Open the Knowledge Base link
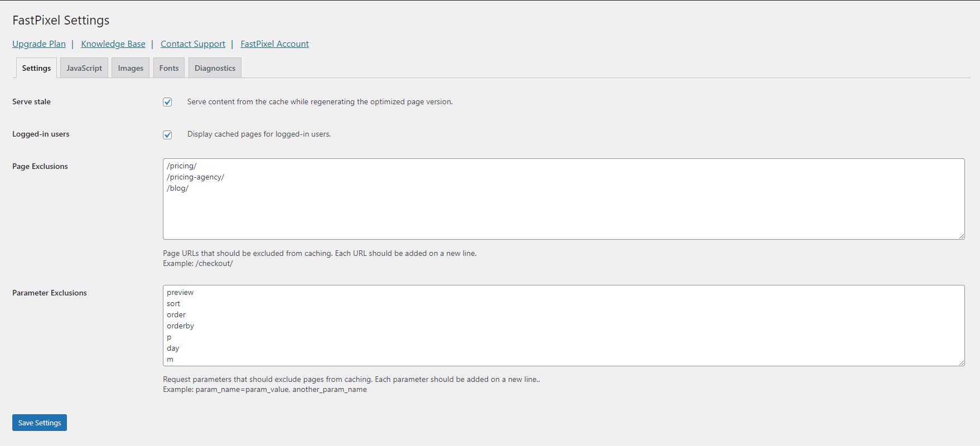The height and width of the screenshot is (446, 980). pyautogui.click(x=113, y=44)
